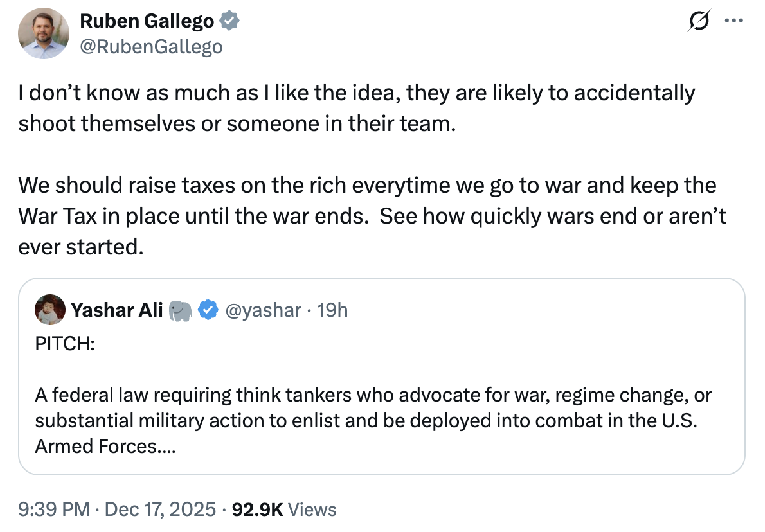Viewport: 765px width, 532px height.
Task: Click Yashar Ali's blue checkmark
Action: (206, 310)
